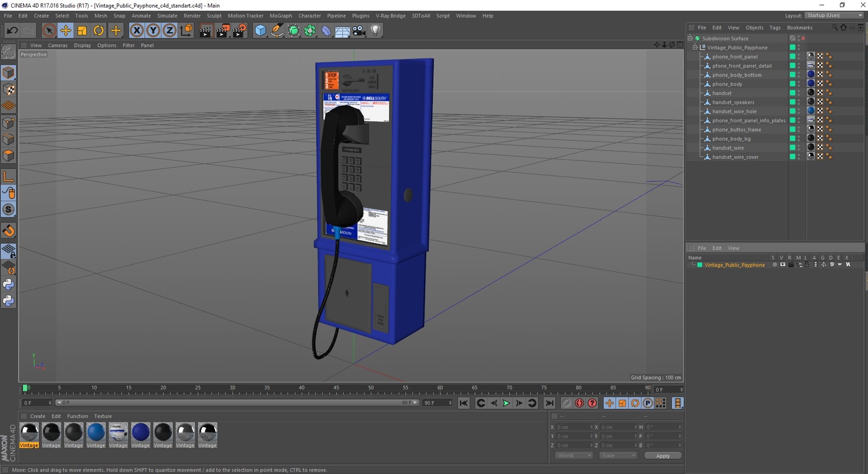The image size is (868, 474).
Task: Open World coordinate dropdown
Action: (574, 455)
